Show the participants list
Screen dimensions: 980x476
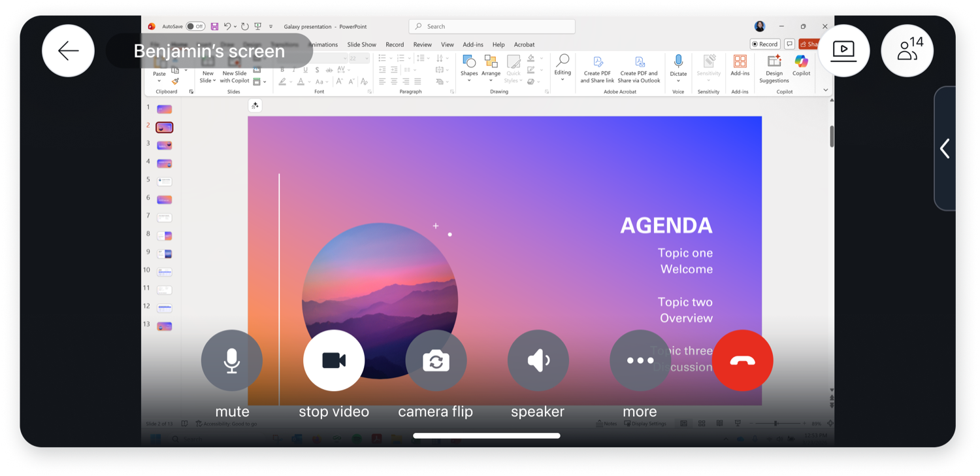[x=907, y=50]
